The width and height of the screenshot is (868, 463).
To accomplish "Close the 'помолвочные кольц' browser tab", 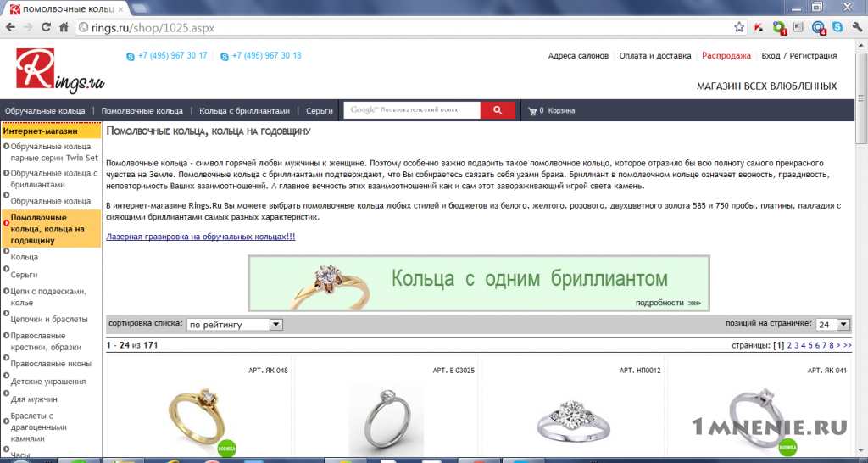I will 120,9.
